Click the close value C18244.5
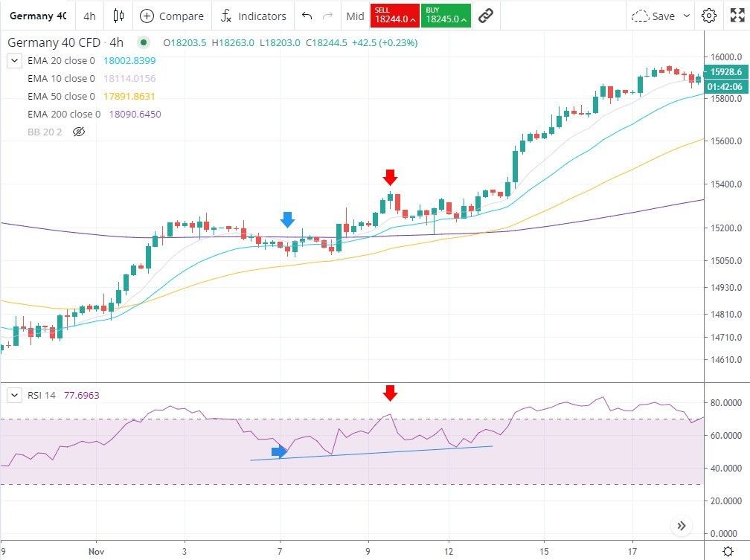 [326, 42]
